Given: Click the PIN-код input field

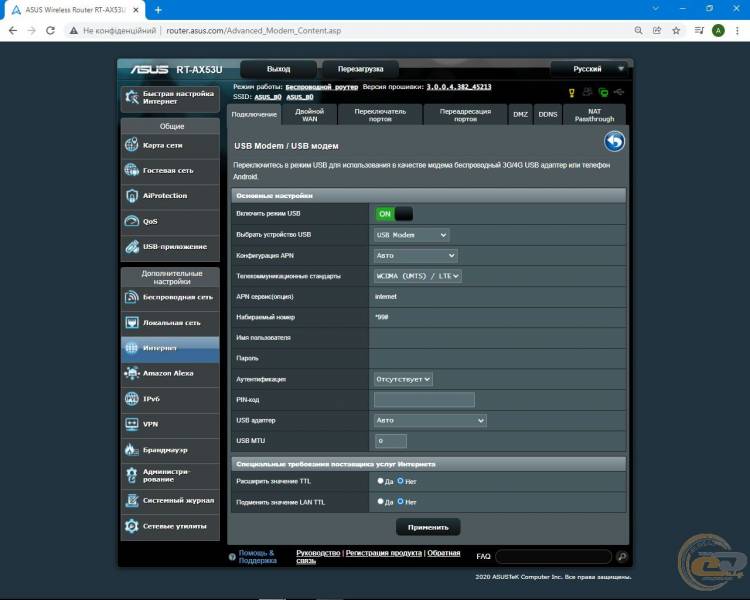Looking at the screenshot, I should click(424, 400).
